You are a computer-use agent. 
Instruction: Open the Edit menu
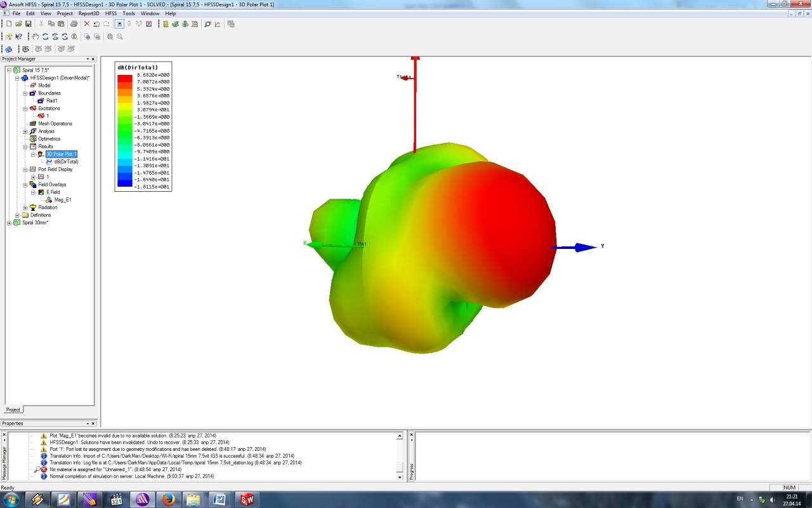pos(30,13)
